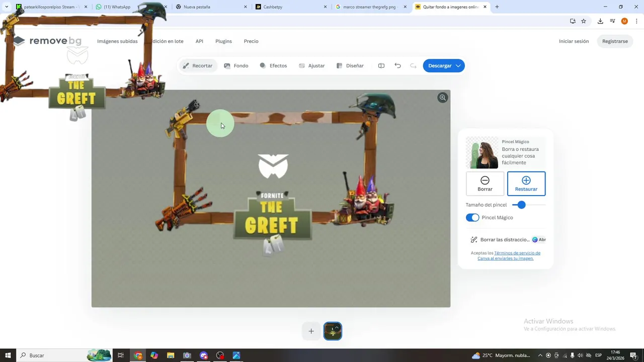Open the API navigation link
The image size is (644, 362).
click(x=199, y=41)
